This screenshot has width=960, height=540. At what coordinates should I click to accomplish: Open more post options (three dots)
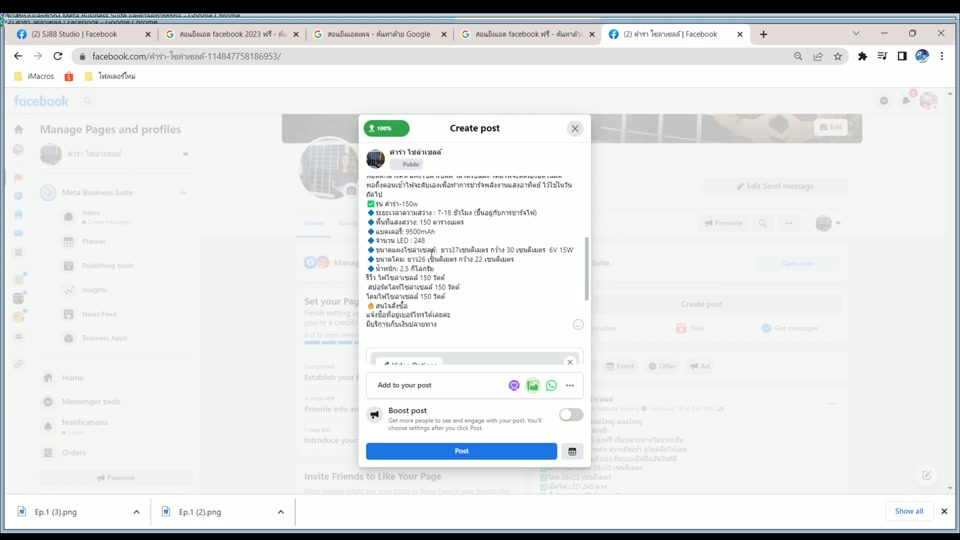point(570,385)
